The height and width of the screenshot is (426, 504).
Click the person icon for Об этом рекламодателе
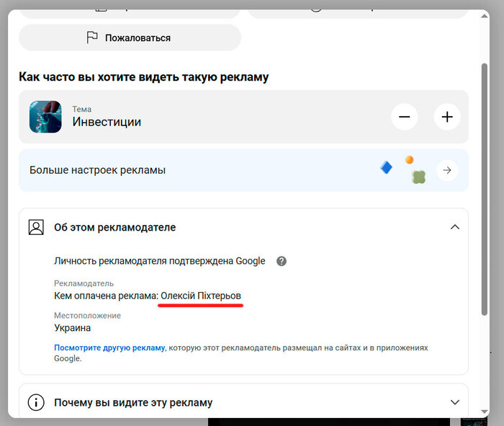tap(36, 227)
